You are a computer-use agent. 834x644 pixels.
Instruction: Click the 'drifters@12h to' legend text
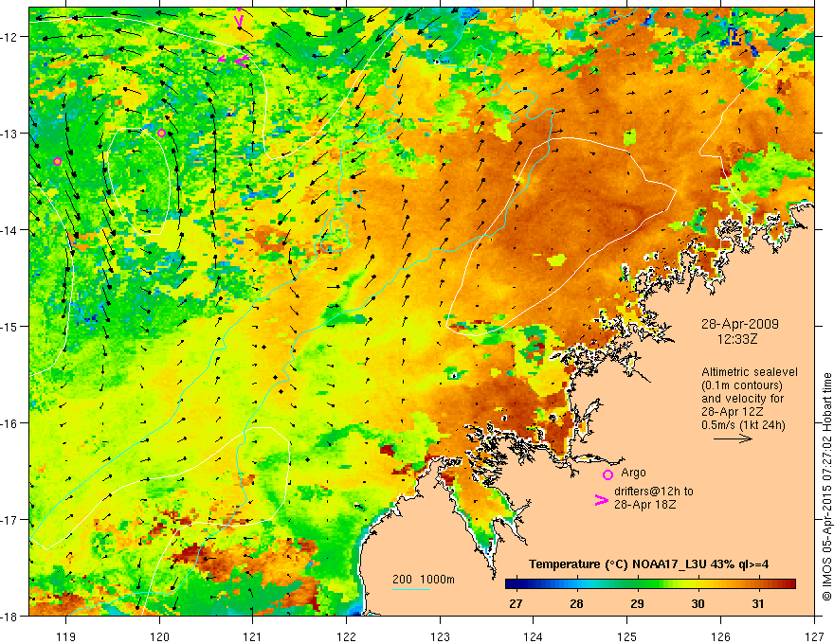tap(654, 492)
